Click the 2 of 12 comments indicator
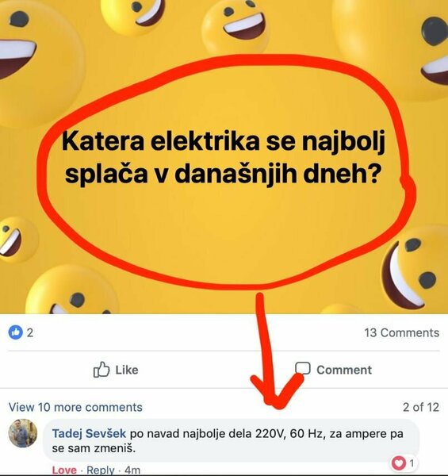448x476 pixels. click(x=421, y=407)
